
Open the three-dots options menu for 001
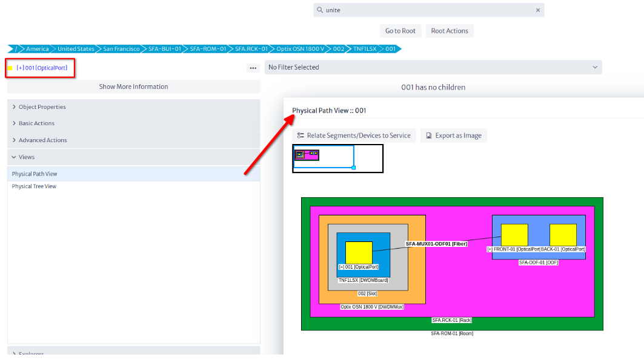click(253, 68)
